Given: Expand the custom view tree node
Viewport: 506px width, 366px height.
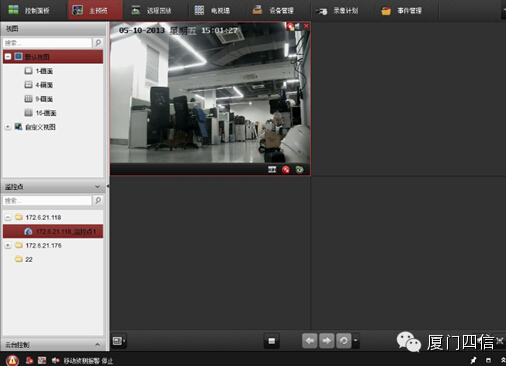Looking at the screenshot, I should [x=8, y=127].
